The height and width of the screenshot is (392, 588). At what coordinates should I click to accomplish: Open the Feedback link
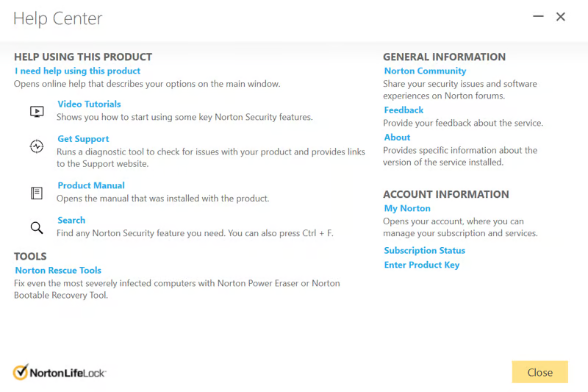404,110
